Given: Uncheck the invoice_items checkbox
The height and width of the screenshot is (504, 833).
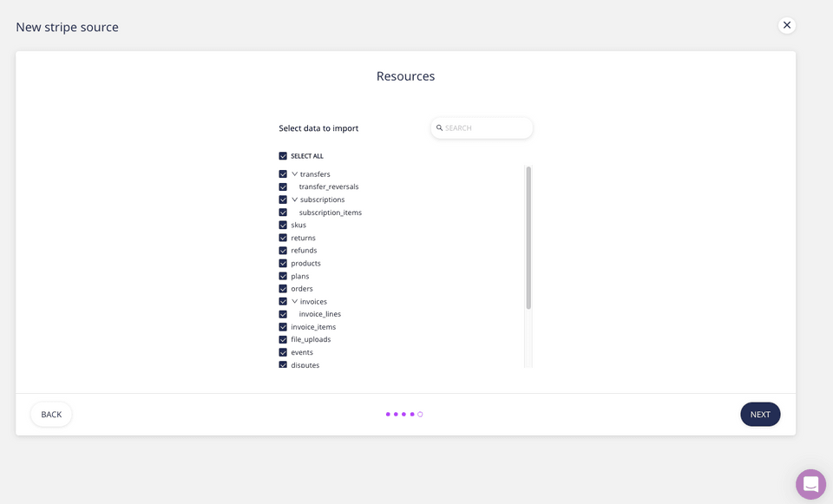Looking at the screenshot, I should (x=283, y=326).
